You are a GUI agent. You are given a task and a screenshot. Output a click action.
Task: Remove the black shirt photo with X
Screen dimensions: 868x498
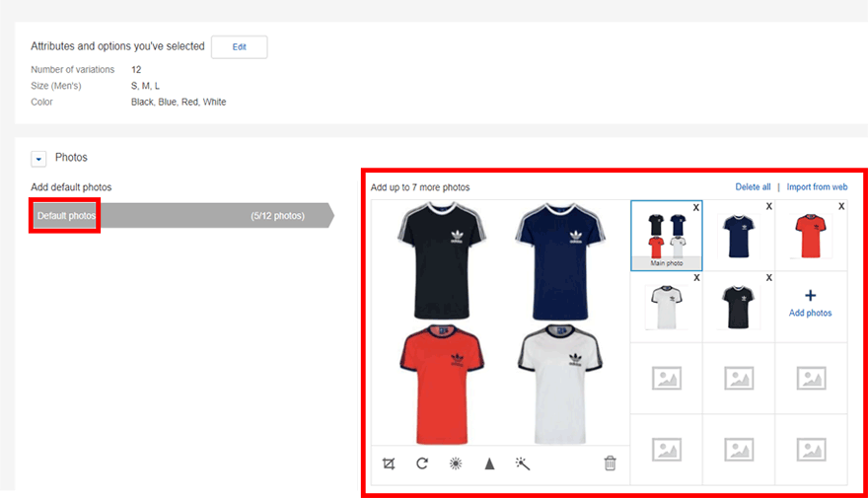(x=769, y=278)
